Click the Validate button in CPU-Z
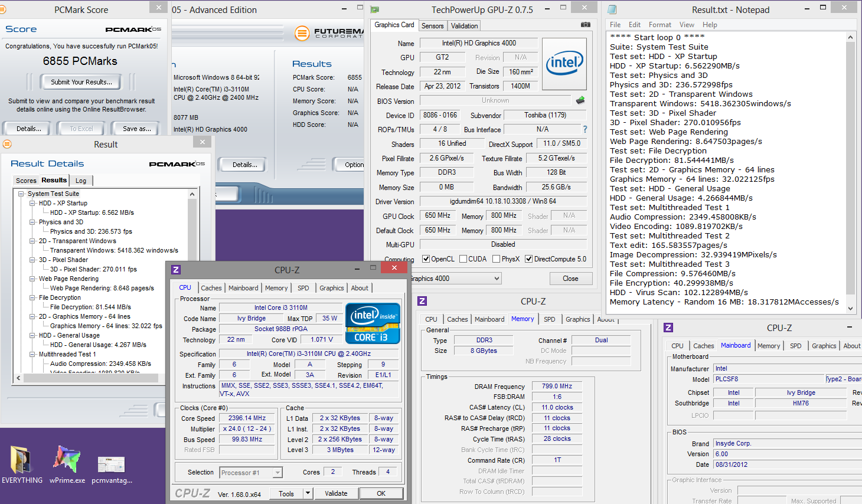862x504 pixels. pos(336,493)
